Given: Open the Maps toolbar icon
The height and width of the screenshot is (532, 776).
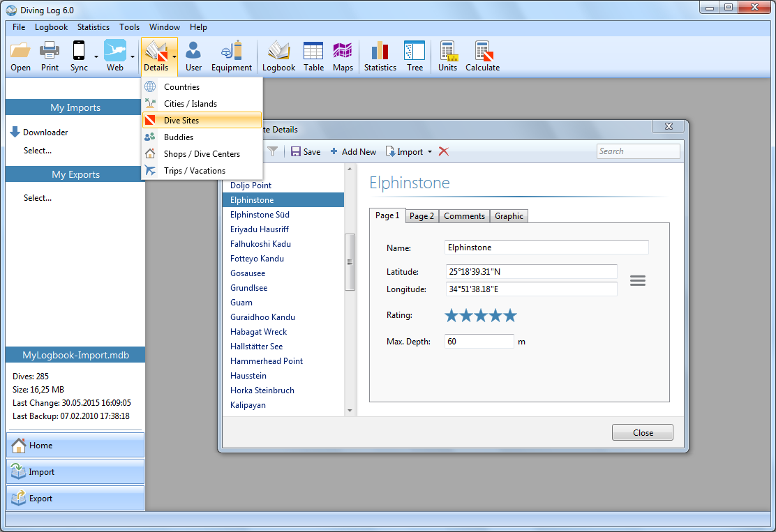Looking at the screenshot, I should pyautogui.click(x=343, y=51).
